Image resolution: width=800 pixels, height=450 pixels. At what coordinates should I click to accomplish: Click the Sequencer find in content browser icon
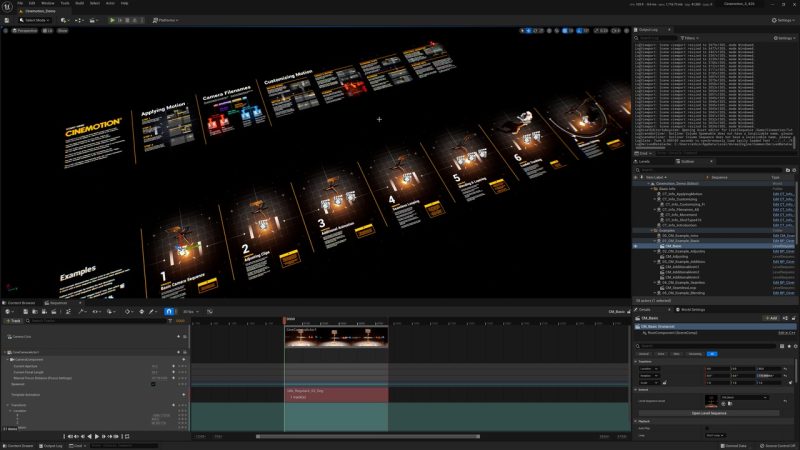click(35, 311)
